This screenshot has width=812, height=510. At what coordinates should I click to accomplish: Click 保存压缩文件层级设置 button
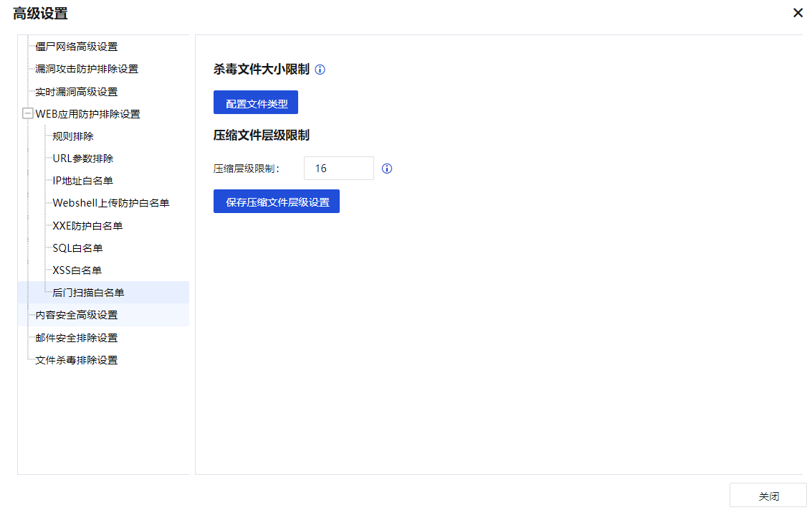tap(277, 202)
